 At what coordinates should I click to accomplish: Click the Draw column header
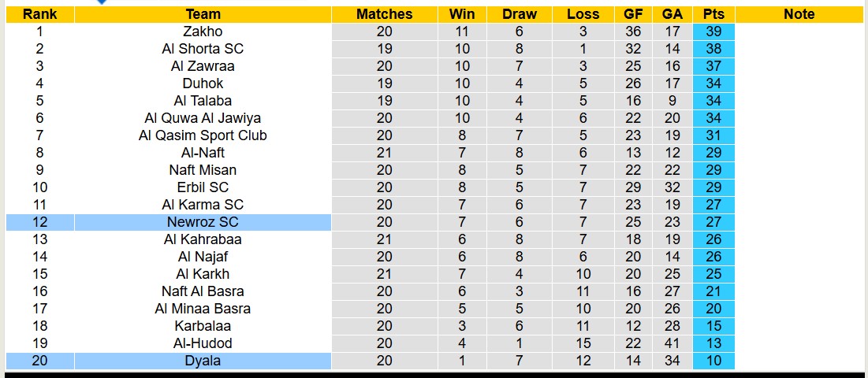(520, 14)
